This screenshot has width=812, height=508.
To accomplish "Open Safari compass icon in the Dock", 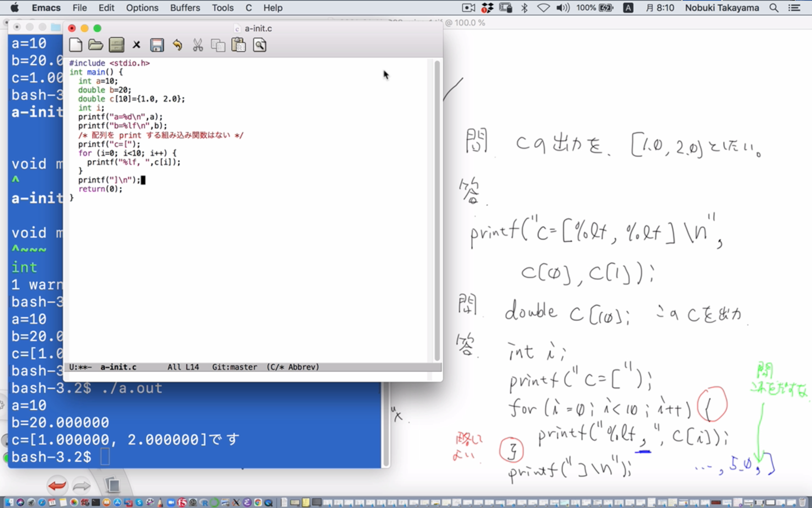I will 42,502.
